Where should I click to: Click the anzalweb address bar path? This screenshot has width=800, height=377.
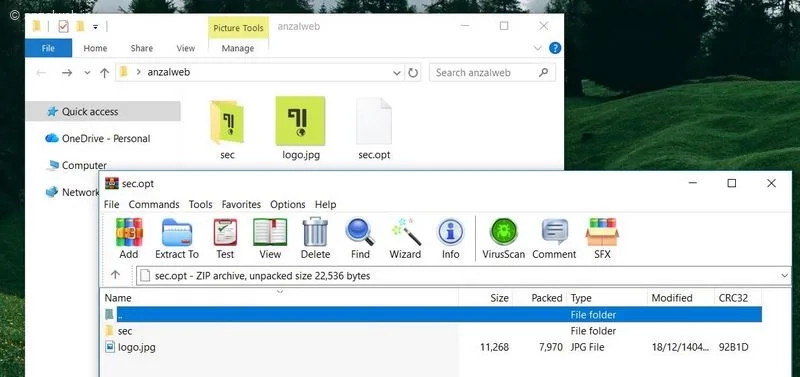[x=169, y=72]
